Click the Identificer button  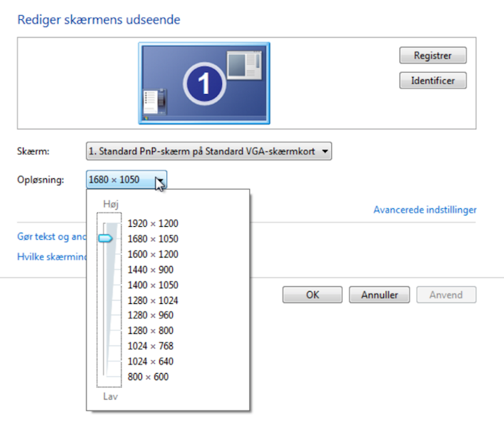point(433,81)
